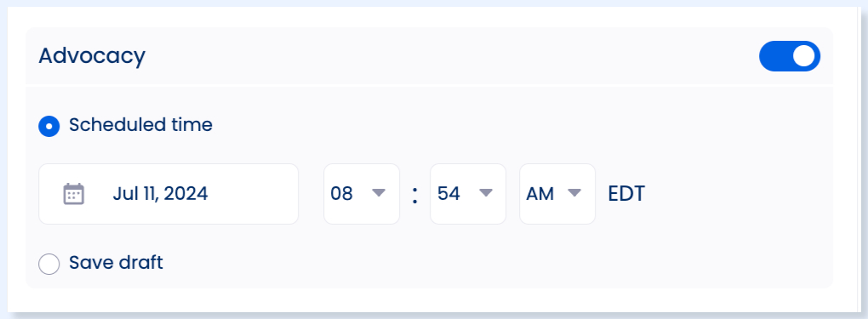Click the arrow icon beside minutes 54

(x=485, y=193)
